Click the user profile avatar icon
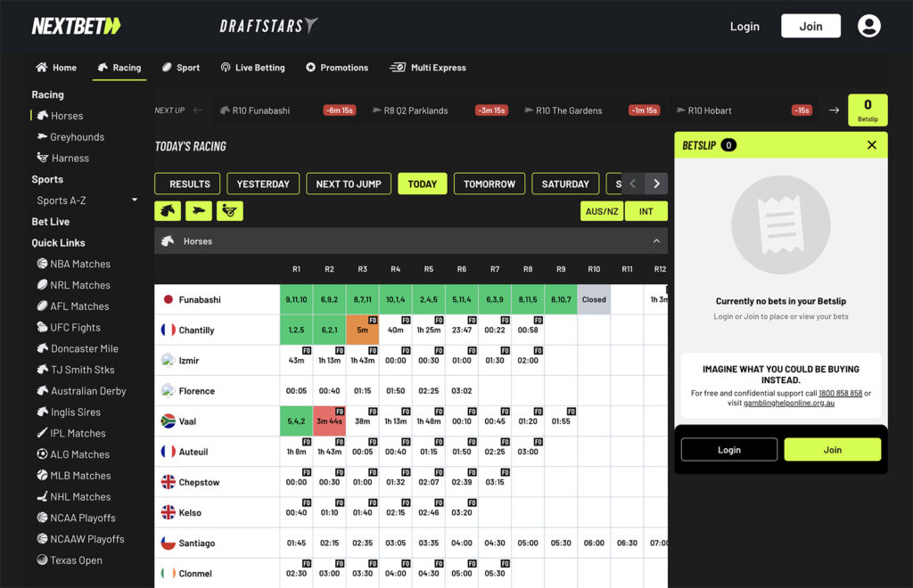The height and width of the screenshot is (588, 913). (x=868, y=26)
